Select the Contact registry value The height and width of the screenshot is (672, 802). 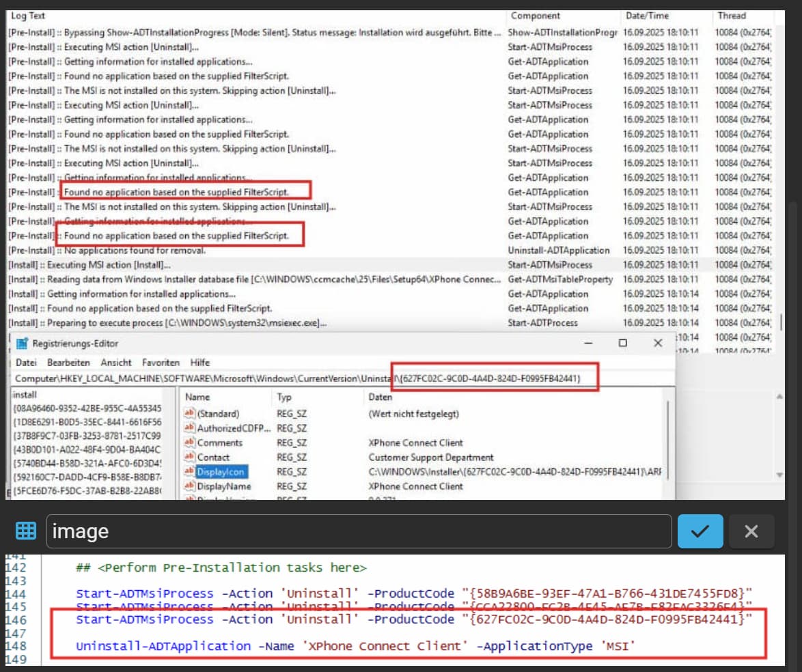click(213, 457)
